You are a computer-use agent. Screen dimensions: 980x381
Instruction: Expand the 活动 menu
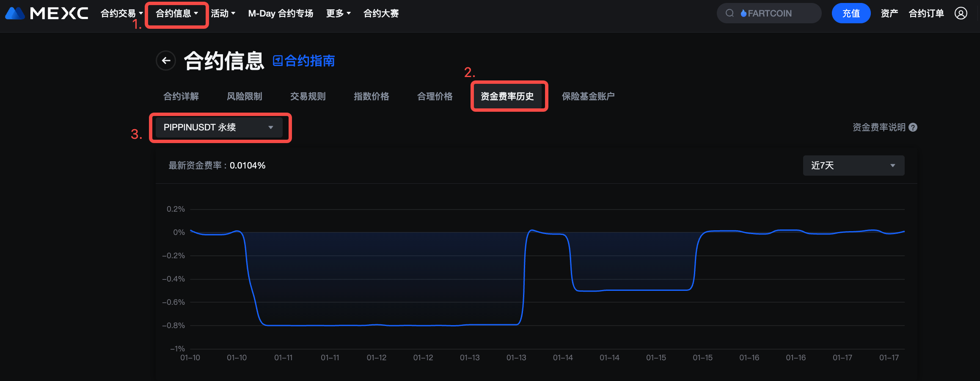223,14
